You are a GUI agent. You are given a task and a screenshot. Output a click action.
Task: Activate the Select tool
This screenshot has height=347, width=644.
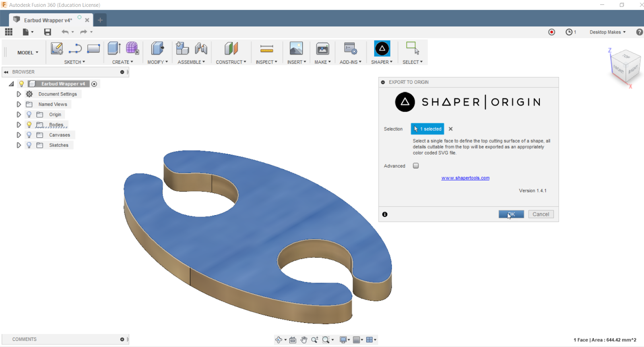click(x=413, y=48)
